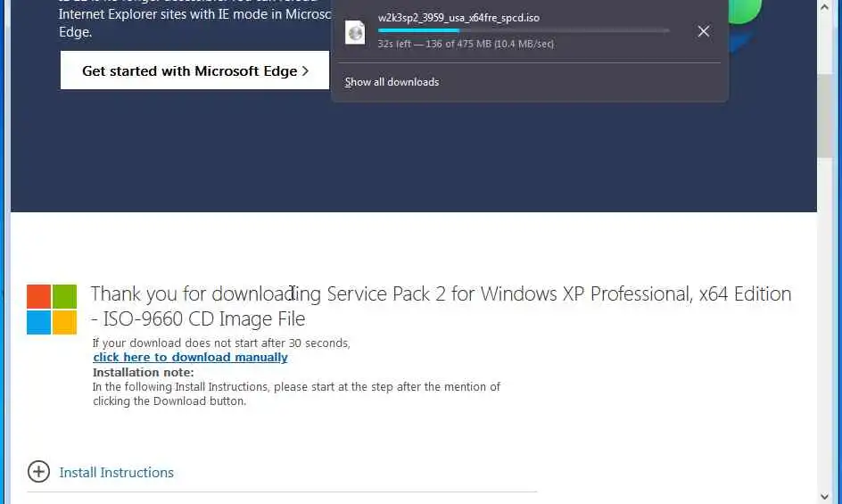Click the Microsoft four-color logo
The width and height of the screenshot is (842, 504).
click(52, 310)
